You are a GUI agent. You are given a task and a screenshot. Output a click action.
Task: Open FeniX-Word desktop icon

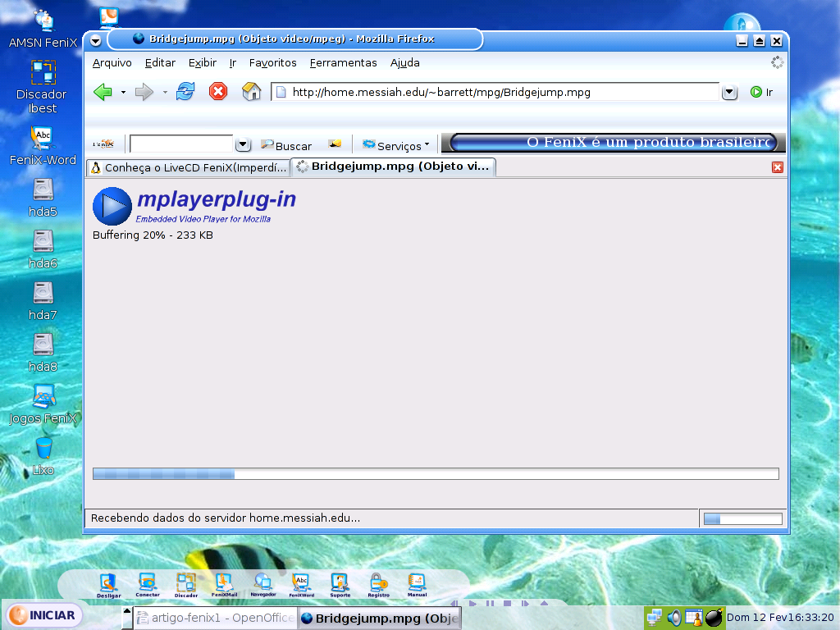[43, 146]
